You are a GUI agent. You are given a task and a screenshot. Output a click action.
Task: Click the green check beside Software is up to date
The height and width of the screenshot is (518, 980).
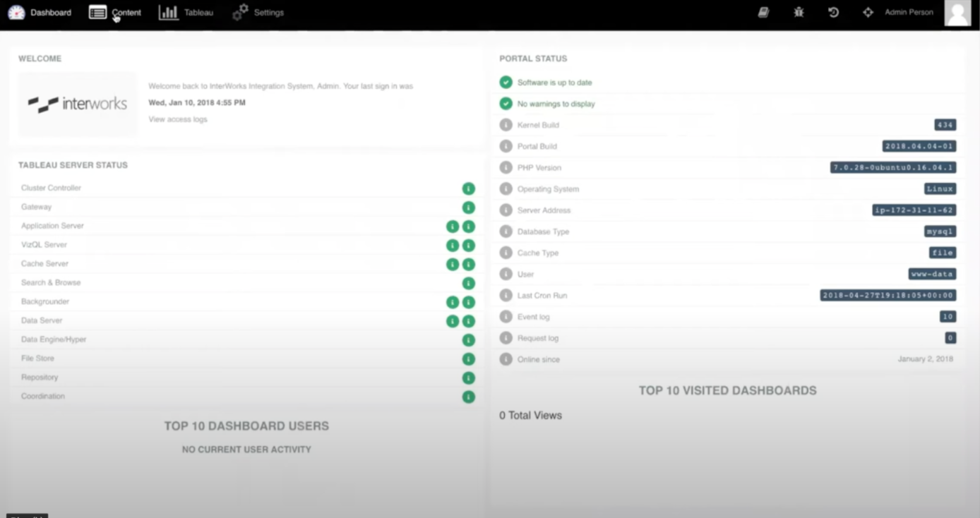point(506,83)
